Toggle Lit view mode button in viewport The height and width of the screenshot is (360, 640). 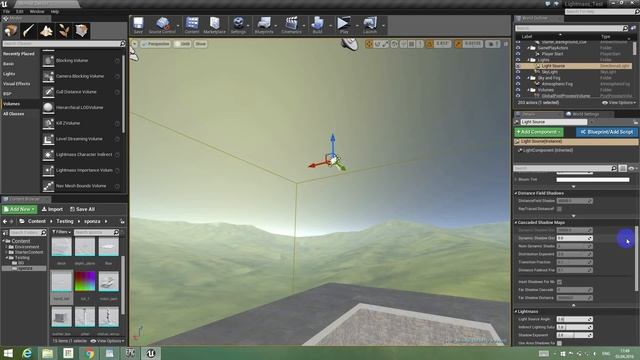tap(182, 44)
